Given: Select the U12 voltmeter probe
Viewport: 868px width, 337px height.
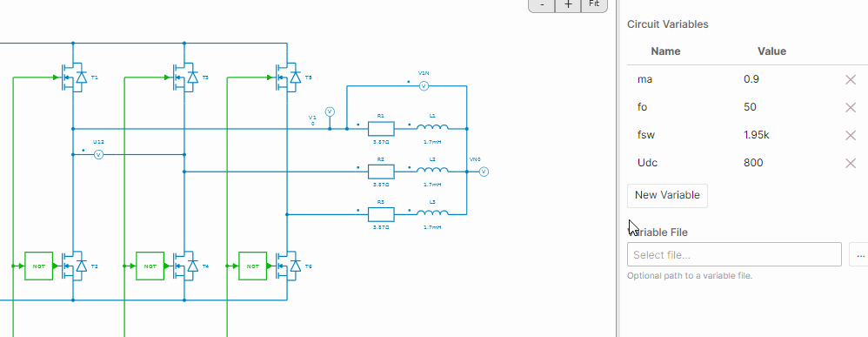Looking at the screenshot, I should (98, 155).
